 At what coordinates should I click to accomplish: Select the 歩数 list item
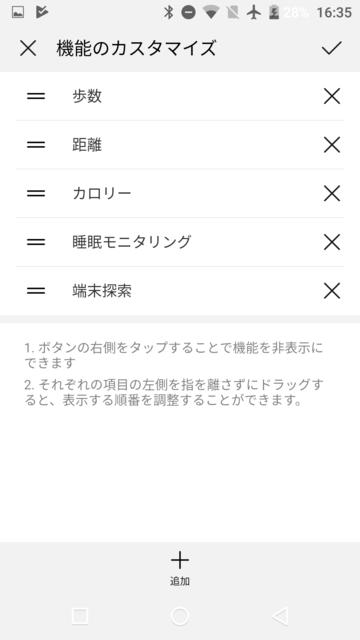pyautogui.click(x=180, y=96)
